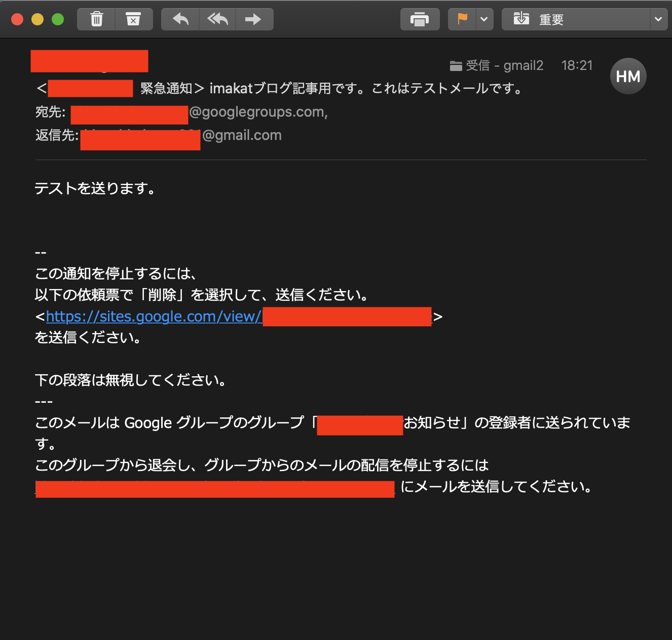Reply using the single arrow icon

[180, 19]
